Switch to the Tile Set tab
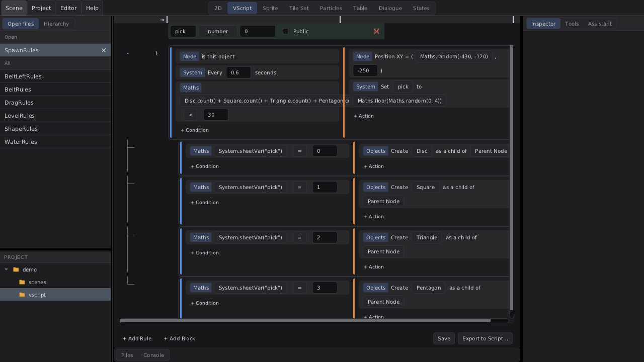Screen dimensions: 644x362 tap(299, 8)
